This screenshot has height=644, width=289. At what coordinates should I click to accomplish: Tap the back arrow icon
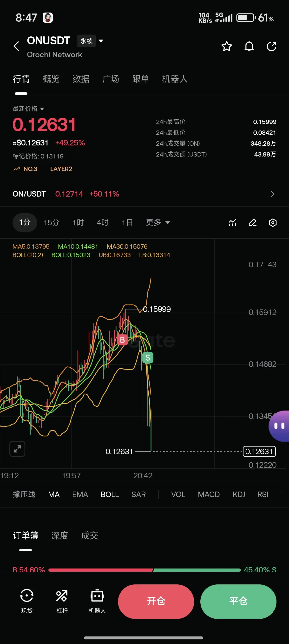16,46
